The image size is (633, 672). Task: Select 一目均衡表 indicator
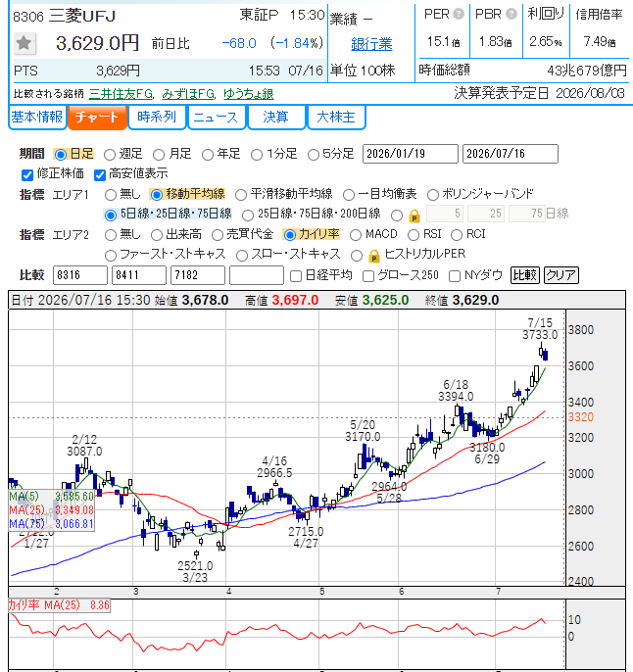click(x=349, y=195)
